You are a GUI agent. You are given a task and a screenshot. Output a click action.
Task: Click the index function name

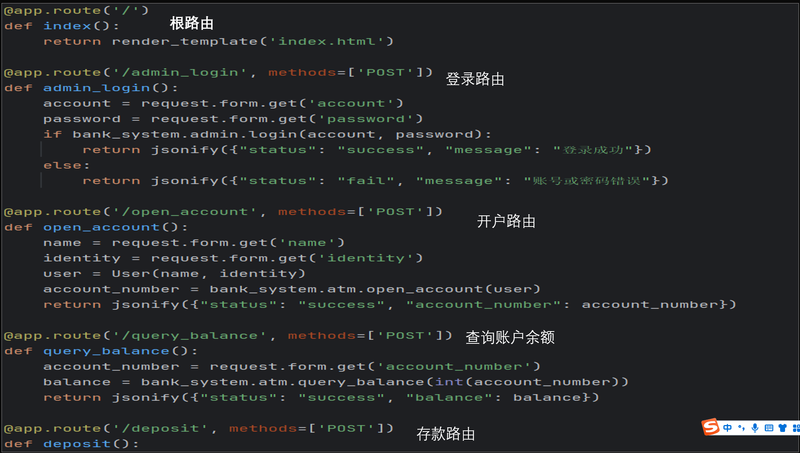(67, 26)
